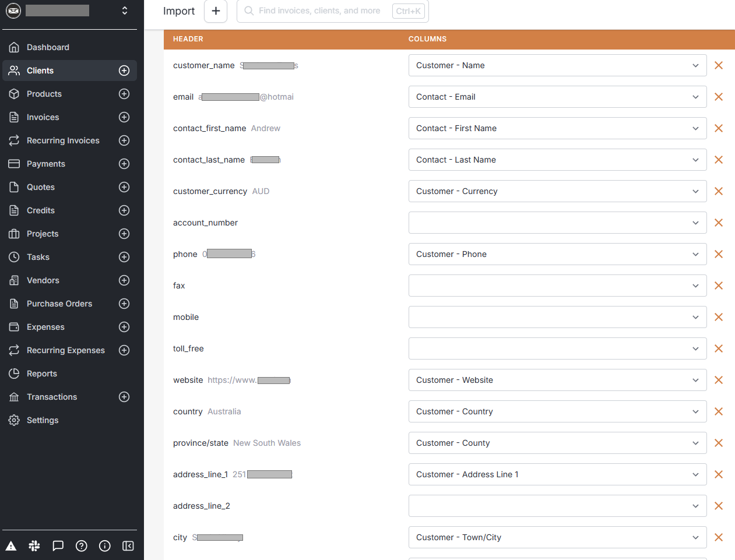Image resolution: width=735 pixels, height=560 pixels.
Task: Remove the account_number mapping row
Action: pos(719,223)
